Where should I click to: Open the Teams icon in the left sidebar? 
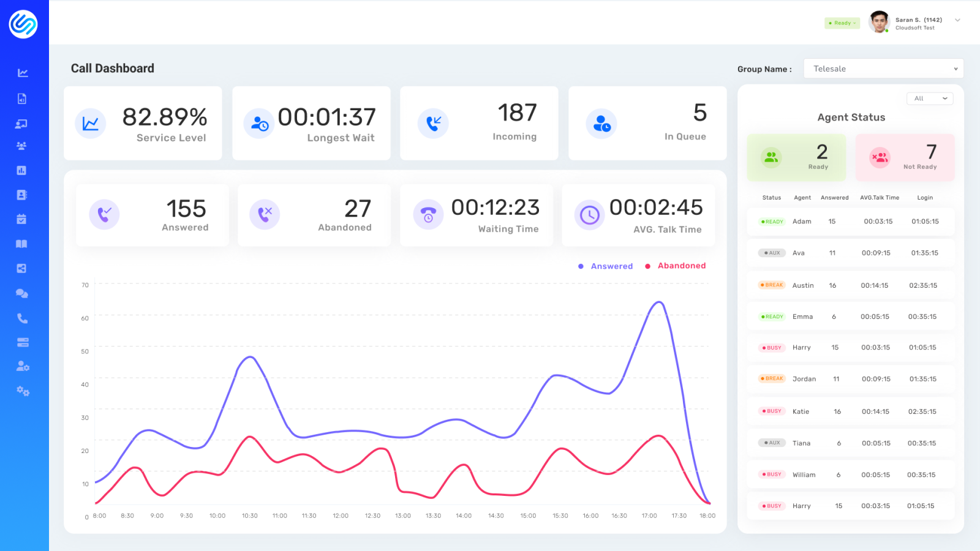23,145
